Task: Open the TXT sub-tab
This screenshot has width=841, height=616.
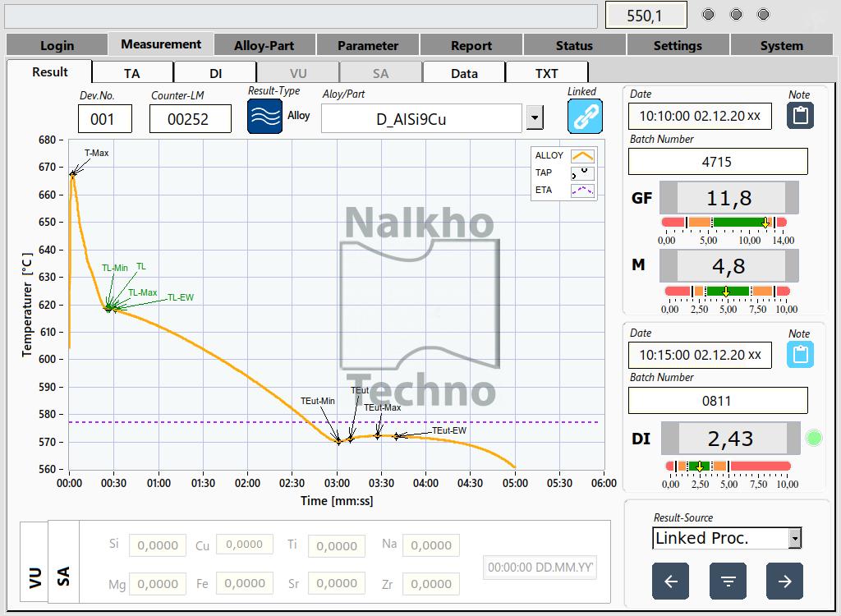Action: (546, 72)
